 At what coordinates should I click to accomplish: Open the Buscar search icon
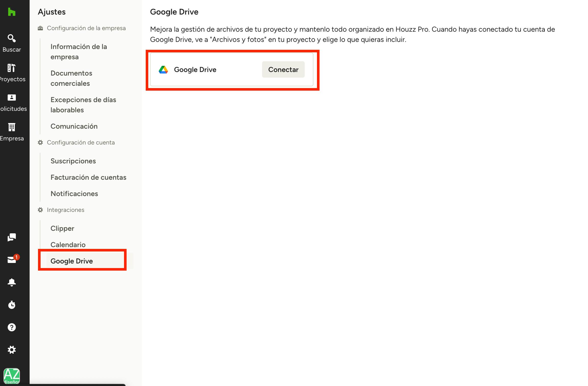tap(12, 38)
